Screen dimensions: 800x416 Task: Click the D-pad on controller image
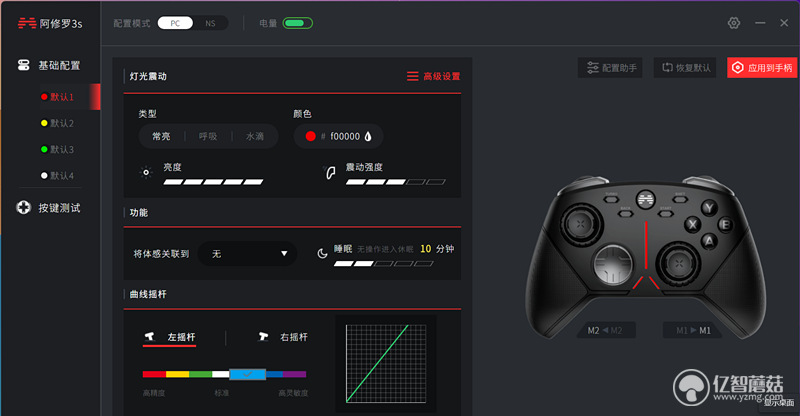613,264
